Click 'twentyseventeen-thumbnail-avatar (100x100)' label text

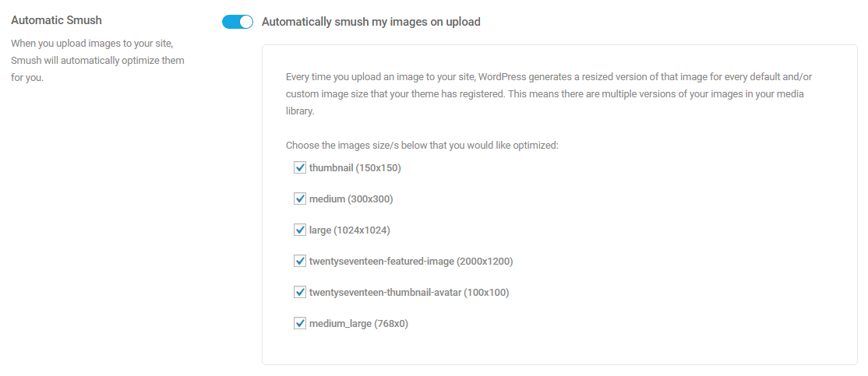409,292
